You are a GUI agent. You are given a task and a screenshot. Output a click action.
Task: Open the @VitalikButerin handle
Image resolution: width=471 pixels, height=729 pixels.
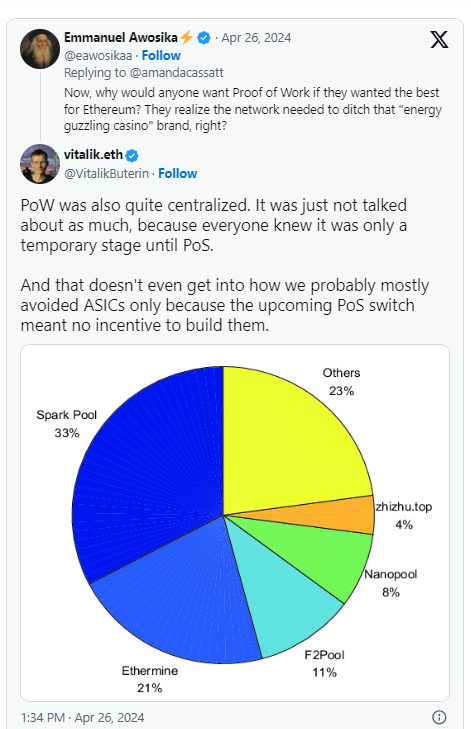click(106, 173)
